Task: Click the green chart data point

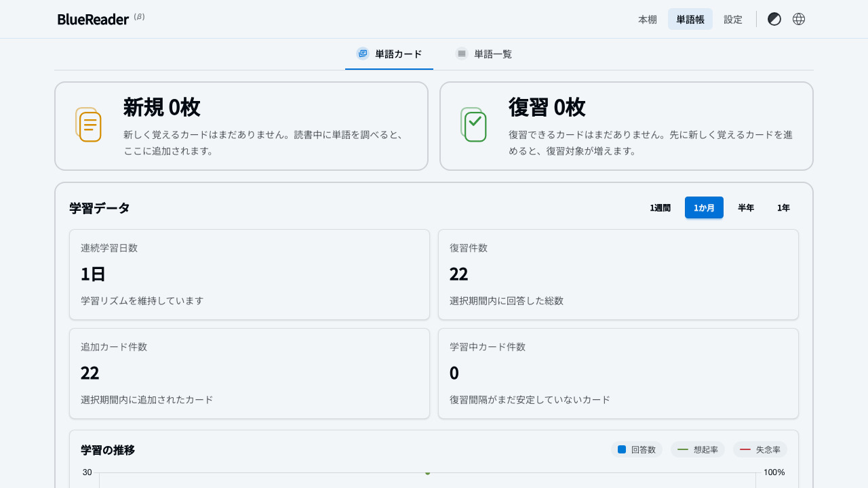Action: coord(427,472)
